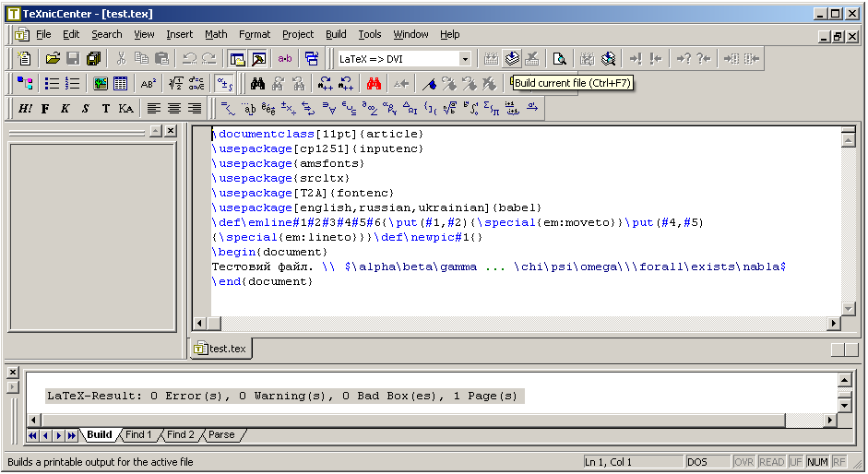This screenshot has height=474, width=868.
Task: Open the Build menu
Action: tap(336, 35)
